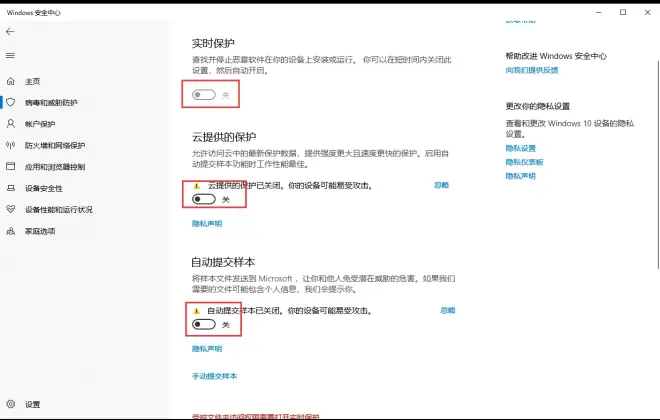Click the warning icon beside 云提供的保护已关闭
This screenshot has height=420, width=660.
point(196,186)
